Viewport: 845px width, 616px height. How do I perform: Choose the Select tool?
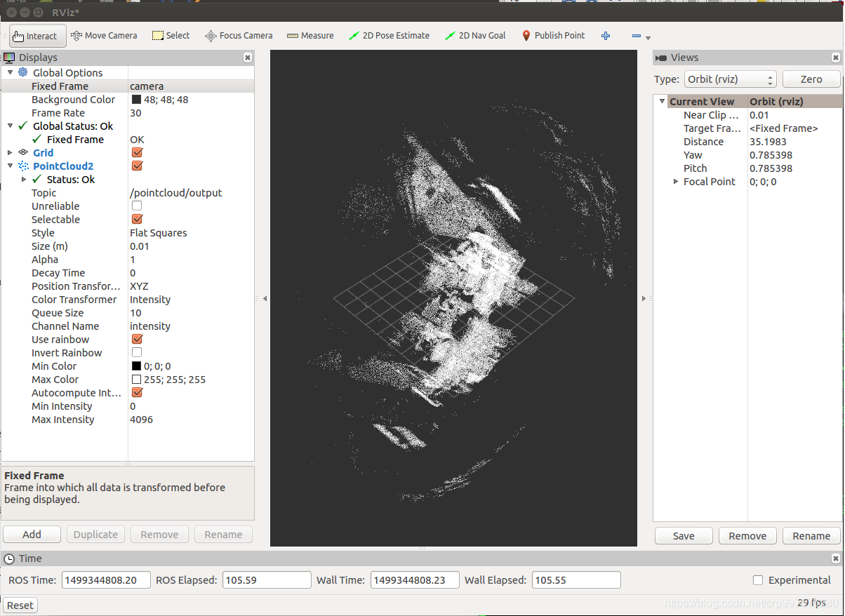point(171,36)
